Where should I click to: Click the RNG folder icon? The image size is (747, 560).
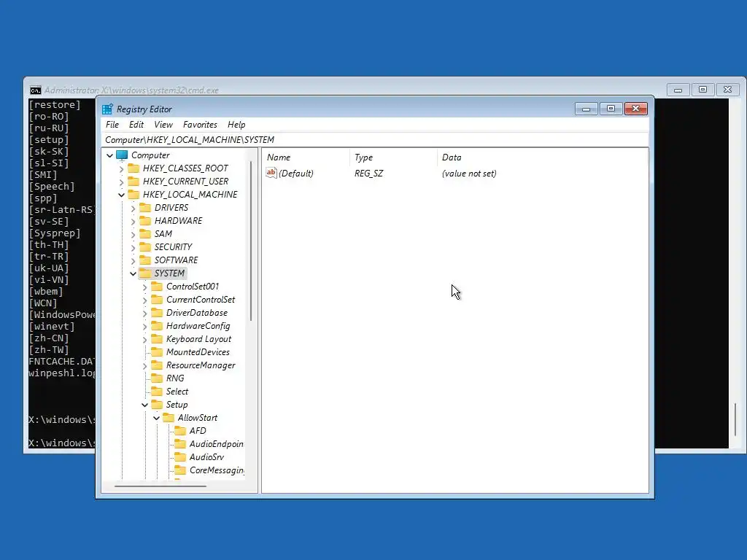tap(157, 378)
